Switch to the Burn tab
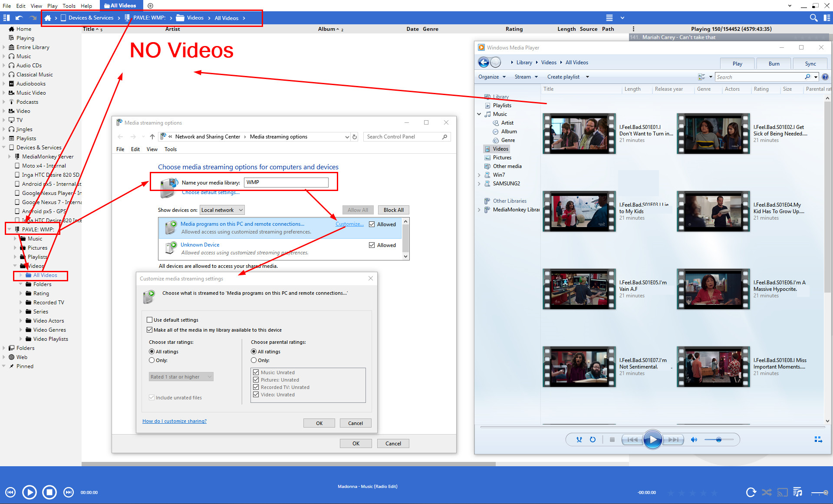This screenshot has height=504, width=833. tap(774, 64)
